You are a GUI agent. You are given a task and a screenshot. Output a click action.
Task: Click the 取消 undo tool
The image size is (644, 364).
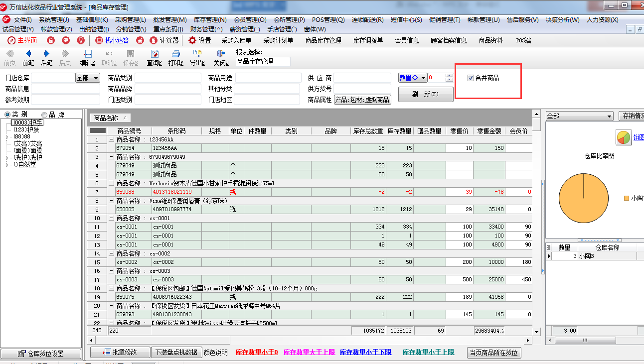tap(109, 58)
